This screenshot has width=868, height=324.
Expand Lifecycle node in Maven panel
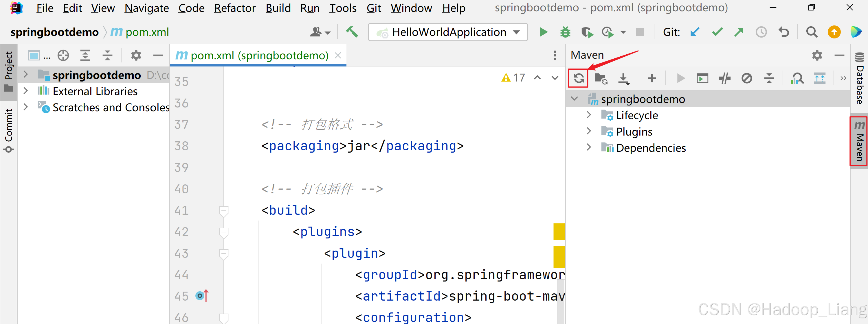589,115
